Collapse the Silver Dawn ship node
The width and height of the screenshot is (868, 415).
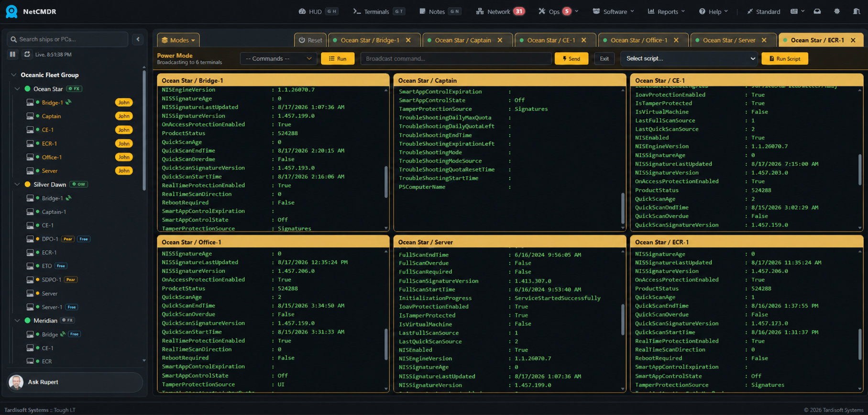point(17,184)
